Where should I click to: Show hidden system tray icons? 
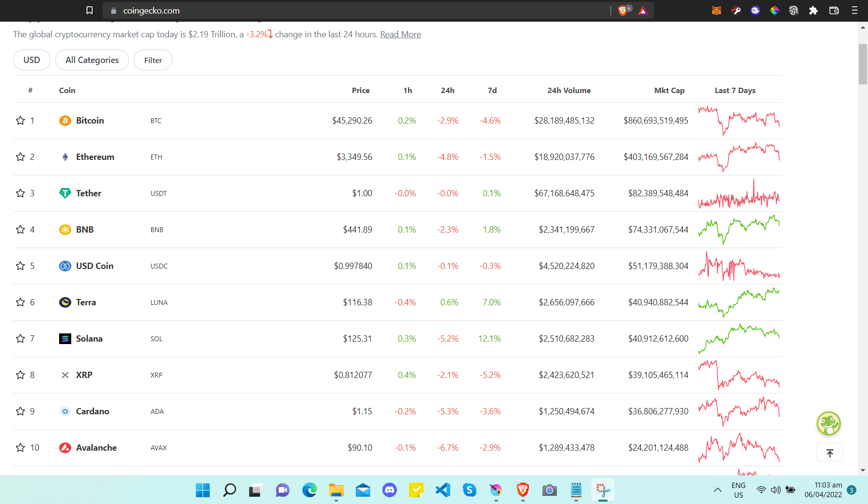click(718, 490)
